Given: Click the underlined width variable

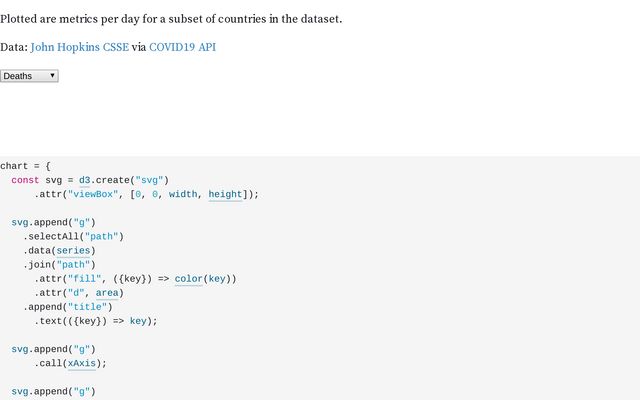Looking at the screenshot, I should point(183,194).
